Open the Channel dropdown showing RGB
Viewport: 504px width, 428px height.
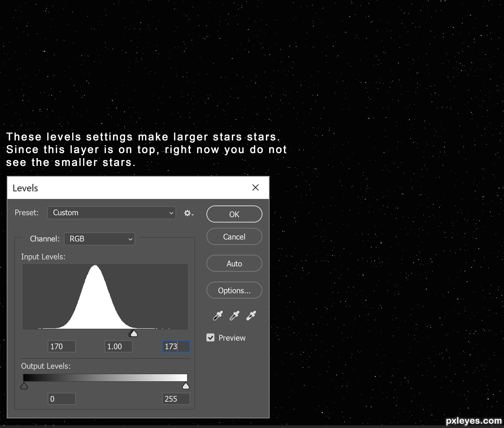point(99,239)
